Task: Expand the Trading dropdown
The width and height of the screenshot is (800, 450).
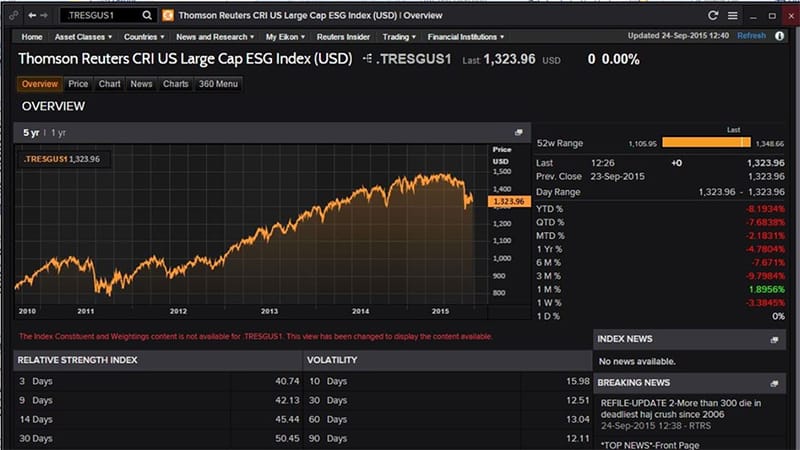Action: 399,37
